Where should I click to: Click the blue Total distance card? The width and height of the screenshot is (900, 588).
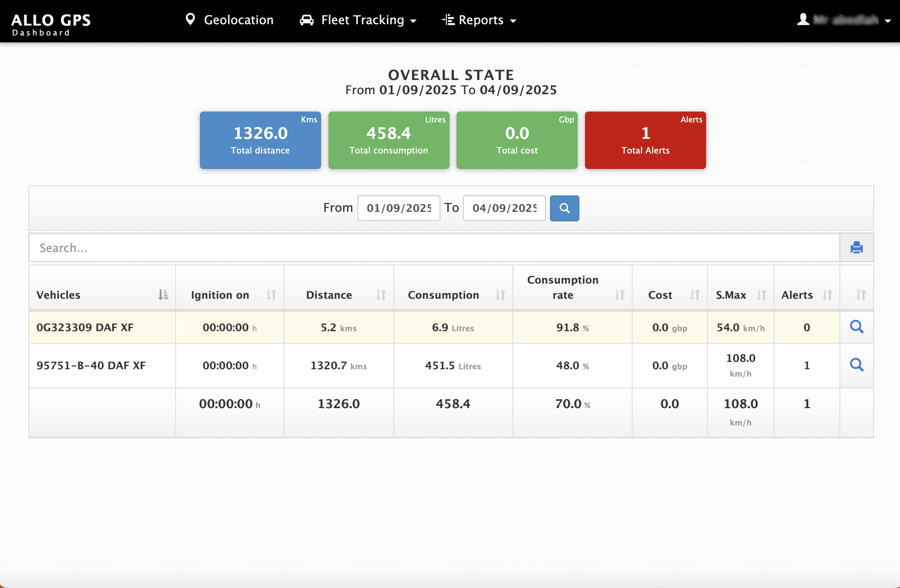[x=260, y=141]
